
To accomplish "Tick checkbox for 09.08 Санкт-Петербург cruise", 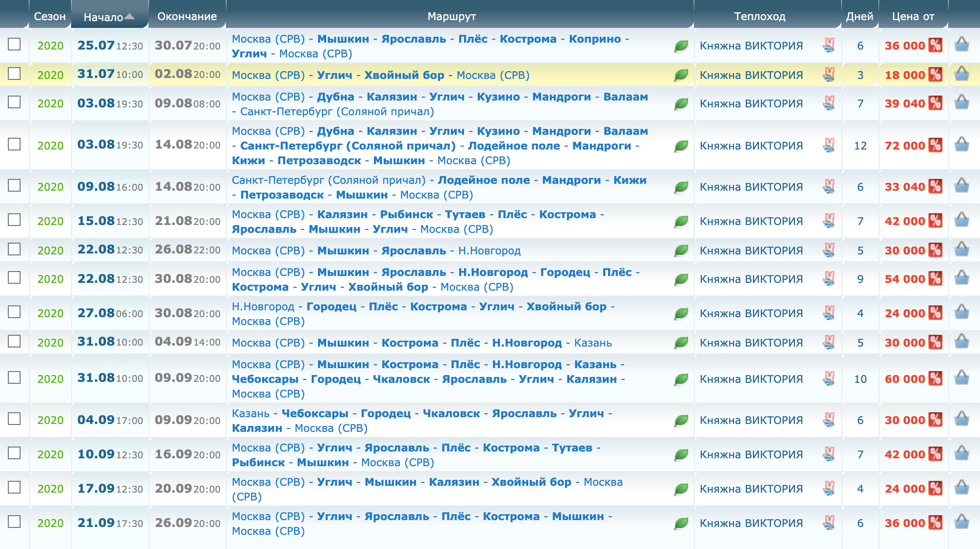I will [14, 185].
